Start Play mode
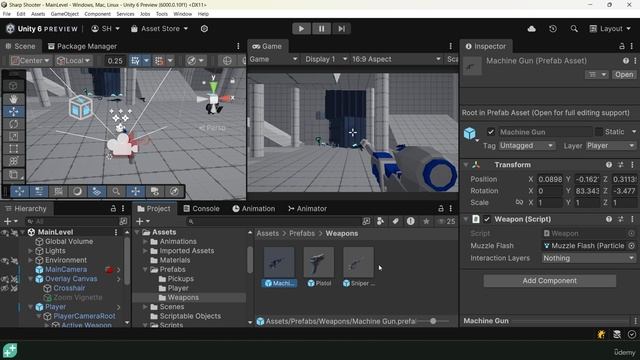 301,29
